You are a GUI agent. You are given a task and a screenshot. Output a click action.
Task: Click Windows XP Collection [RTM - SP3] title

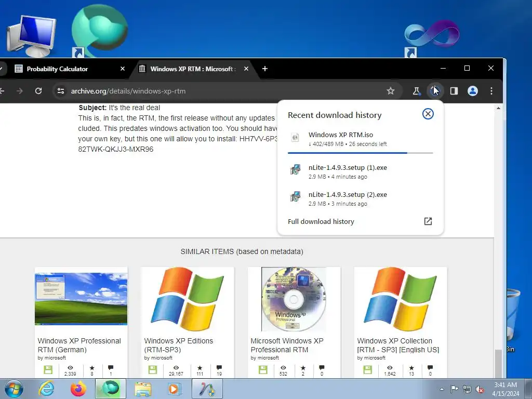398,345
